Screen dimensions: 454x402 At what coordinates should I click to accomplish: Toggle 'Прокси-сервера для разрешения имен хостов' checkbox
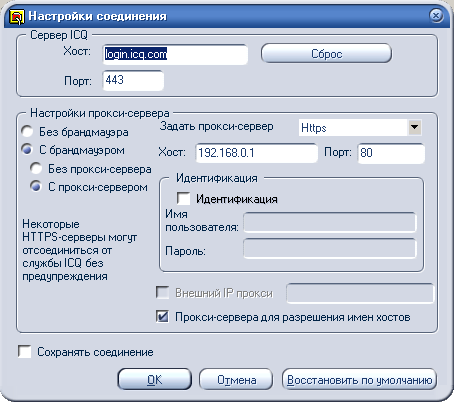[x=162, y=316]
